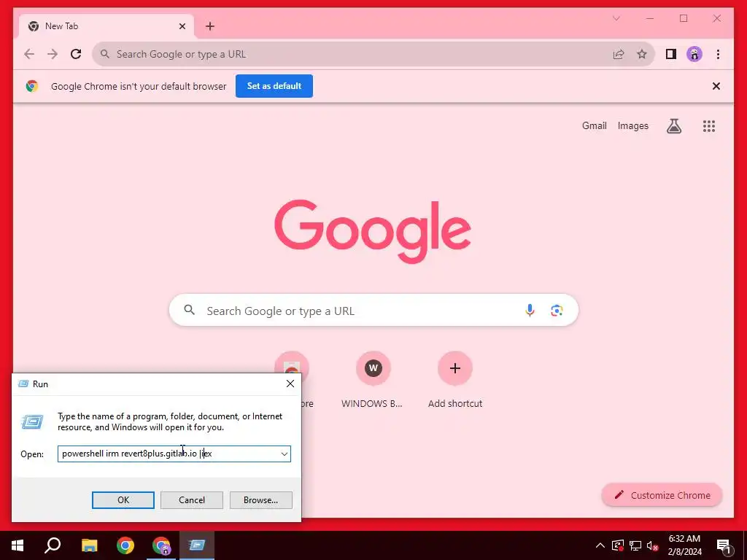
Task: Click OK in the Run dialog
Action: (123, 500)
